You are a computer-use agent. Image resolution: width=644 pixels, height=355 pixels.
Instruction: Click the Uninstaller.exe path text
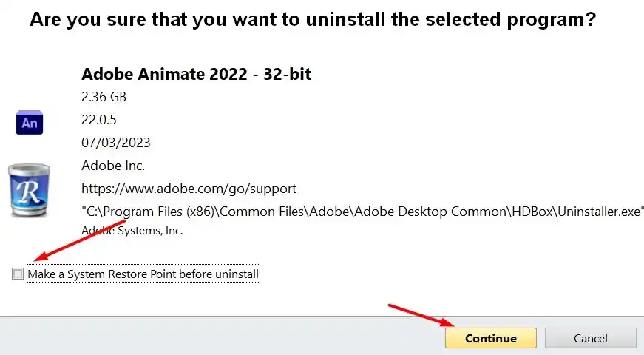[x=362, y=212]
